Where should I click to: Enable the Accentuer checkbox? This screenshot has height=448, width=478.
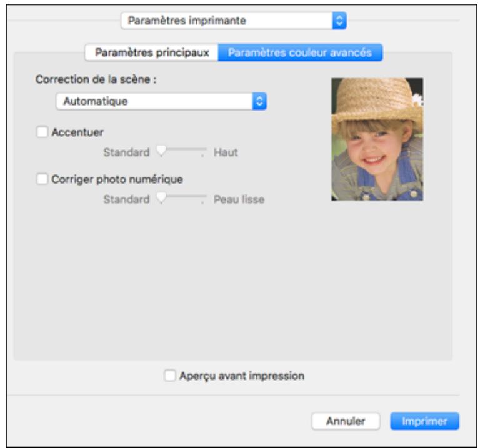[x=42, y=132]
